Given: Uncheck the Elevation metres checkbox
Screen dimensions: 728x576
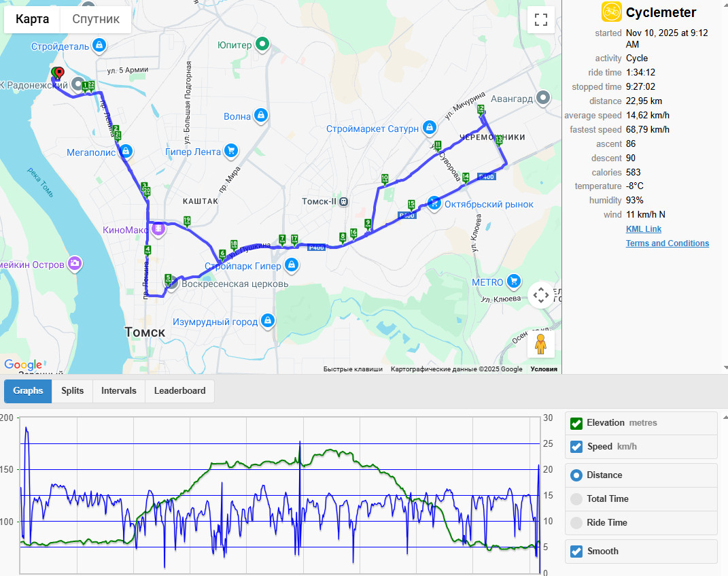Looking at the screenshot, I should point(576,423).
